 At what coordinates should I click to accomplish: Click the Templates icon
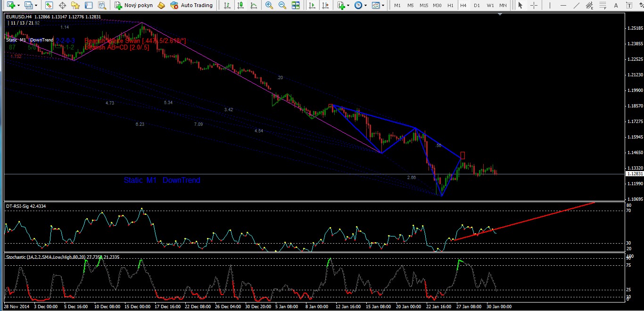(375, 5)
